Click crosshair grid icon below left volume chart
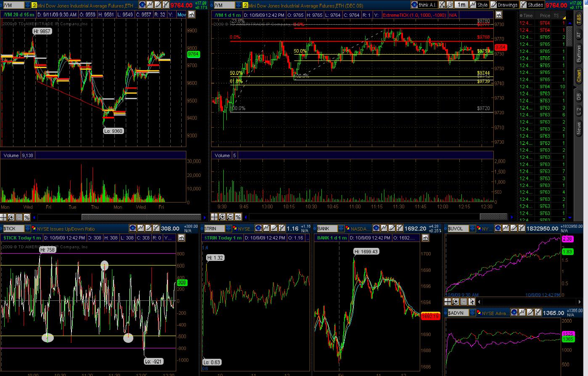This screenshot has width=588, height=376. pos(3,217)
